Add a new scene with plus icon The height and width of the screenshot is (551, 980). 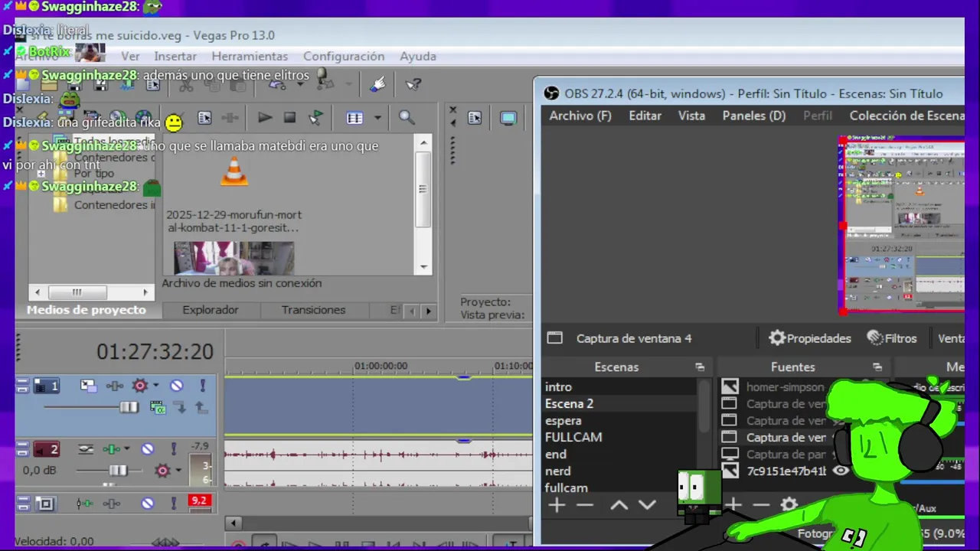tap(557, 505)
